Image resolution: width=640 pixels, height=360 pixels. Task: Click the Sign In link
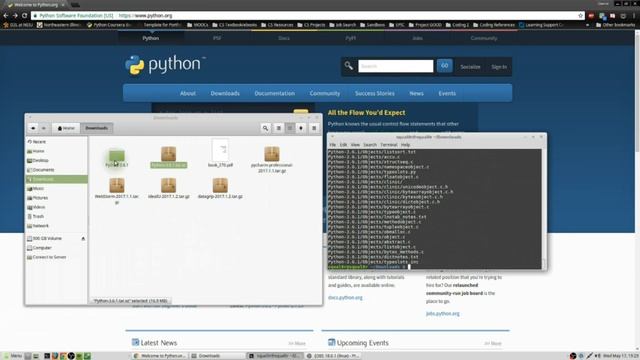click(x=499, y=67)
